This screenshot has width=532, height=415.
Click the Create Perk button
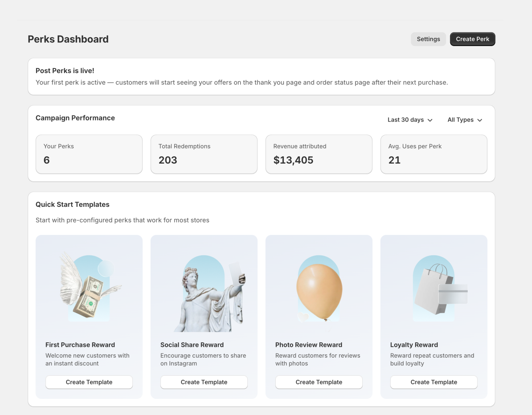tap(472, 39)
